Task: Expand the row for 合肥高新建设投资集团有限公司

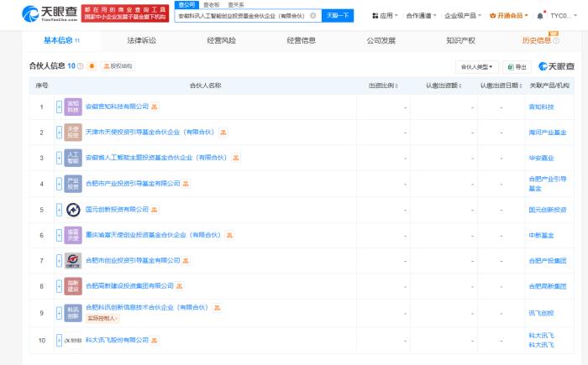Action: click(x=59, y=286)
